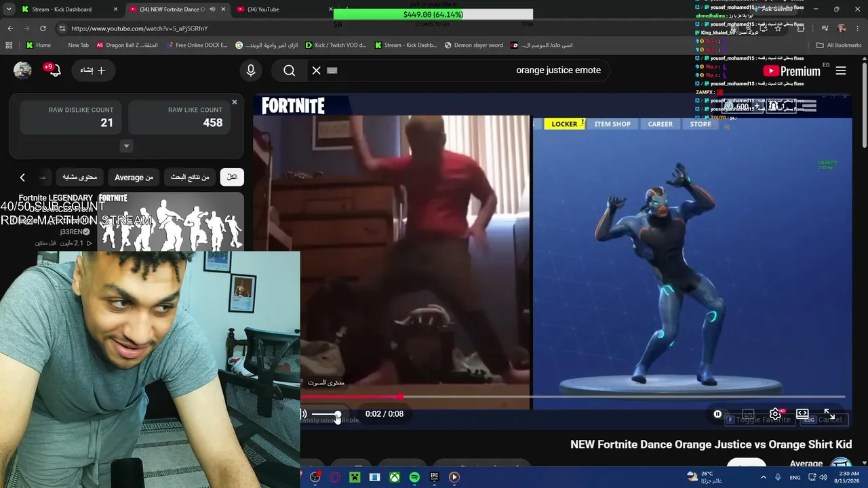Adjust the video volume slider
868x488 pixels.
[x=325, y=414]
